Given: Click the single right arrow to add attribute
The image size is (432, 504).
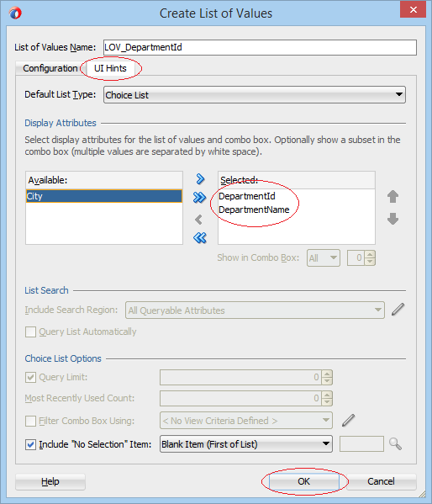Looking at the screenshot, I should point(200,179).
